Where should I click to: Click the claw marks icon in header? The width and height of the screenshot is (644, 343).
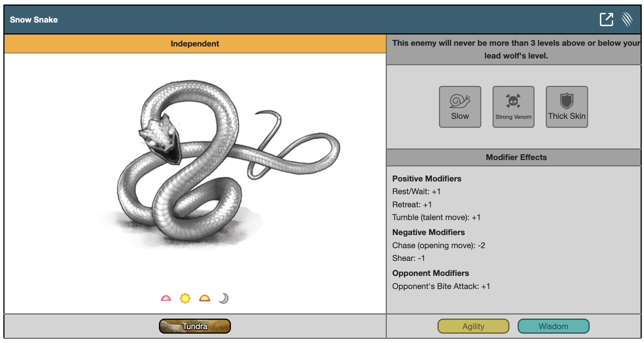[627, 19]
